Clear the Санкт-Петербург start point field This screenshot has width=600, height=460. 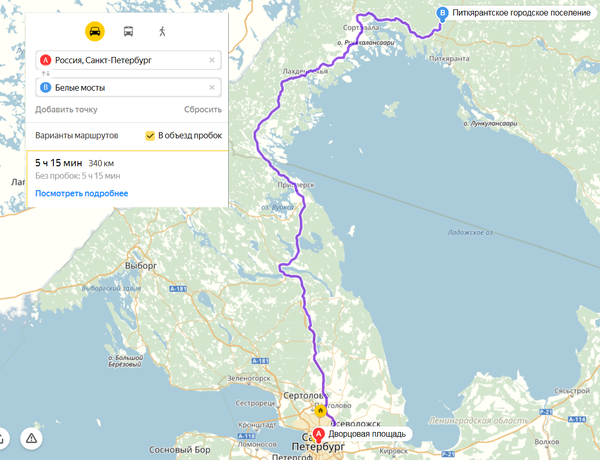click(212, 60)
